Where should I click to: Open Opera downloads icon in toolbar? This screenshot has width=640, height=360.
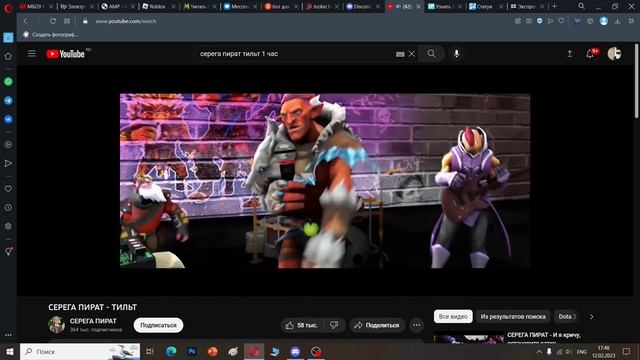pyautogui.click(x=617, y=21)
